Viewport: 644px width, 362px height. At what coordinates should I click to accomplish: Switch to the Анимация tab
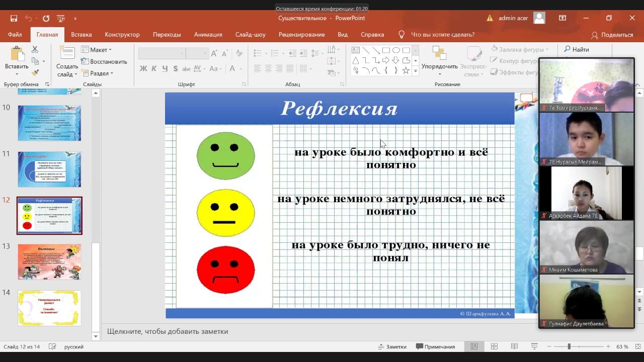coord(208,35)
